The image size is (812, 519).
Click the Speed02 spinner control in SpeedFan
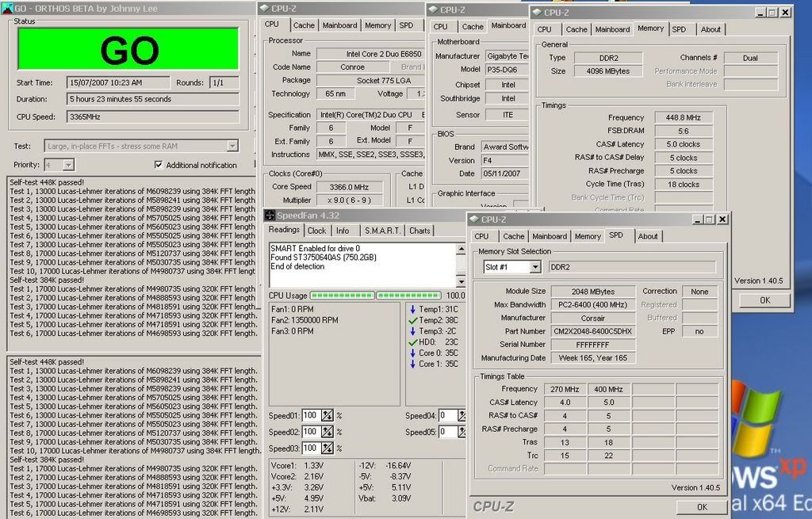coord(327,432)
